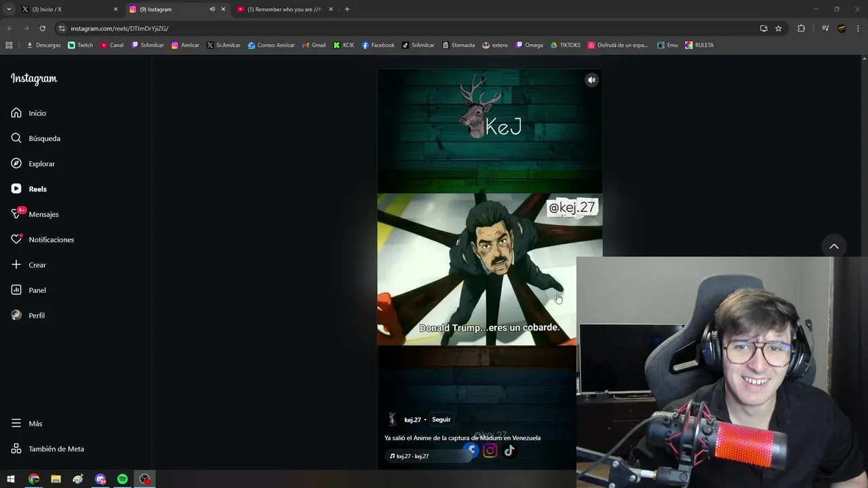This screenshot has width=868, height=488.
Task: Go to the previous reel with the up arrow
Action: point(834,246)
